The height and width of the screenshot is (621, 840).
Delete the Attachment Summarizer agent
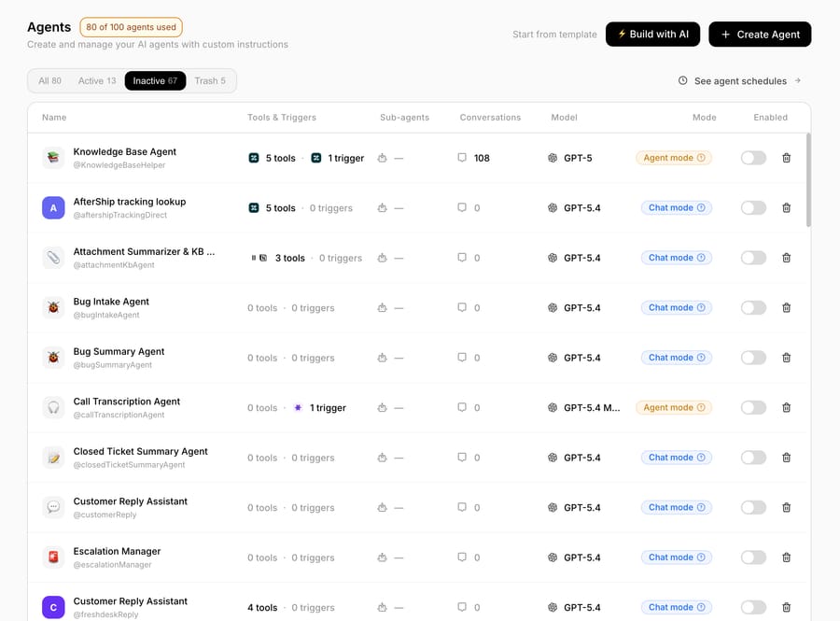pos(786,258)
